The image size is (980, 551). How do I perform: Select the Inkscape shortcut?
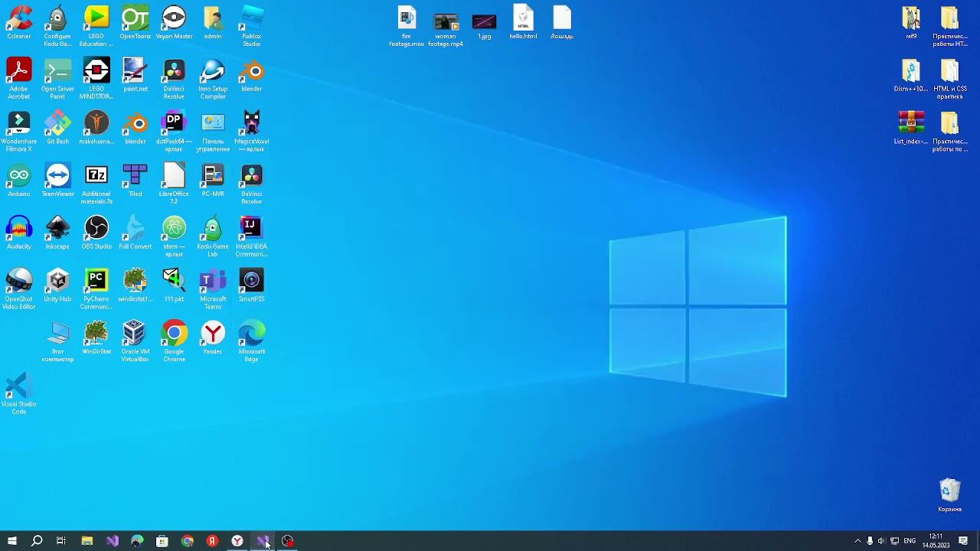(57, 233)
